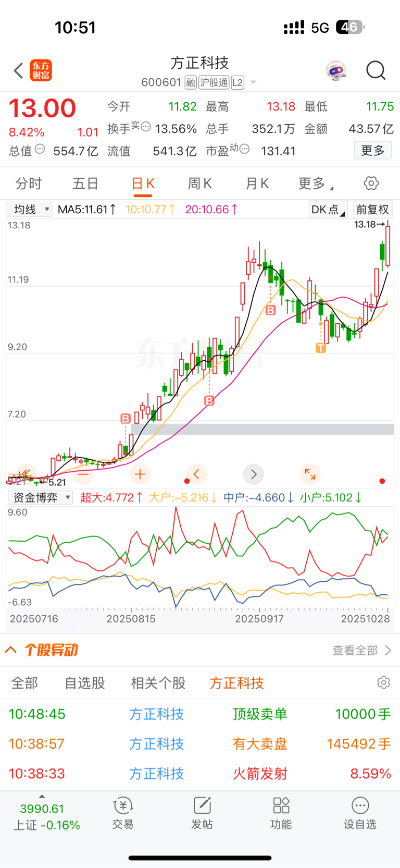This screenshot has height=868, width=400.
Task: Open 个股异动 settings gear
Action: [x=384, y=683]
